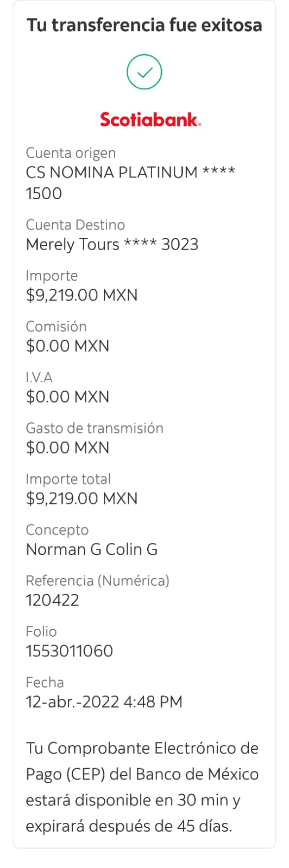Click the I.V.A label
Screen dimensions: 289x868
pos(39,377)
